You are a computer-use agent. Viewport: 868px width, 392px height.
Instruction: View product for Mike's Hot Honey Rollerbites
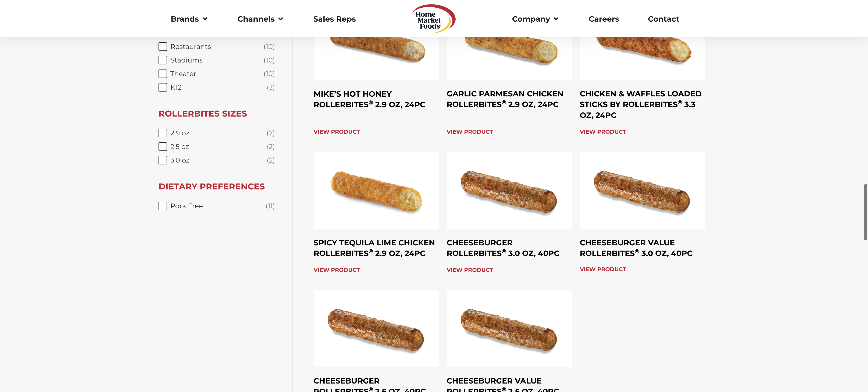click(x=336, y=132)
